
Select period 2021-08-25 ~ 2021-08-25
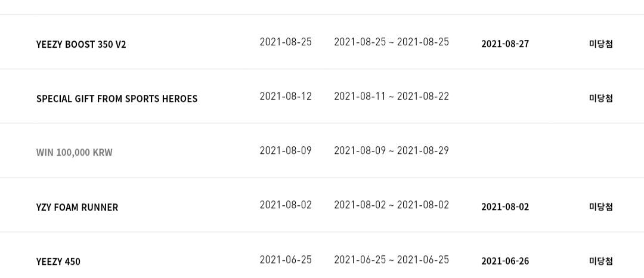tap(391, 42)
